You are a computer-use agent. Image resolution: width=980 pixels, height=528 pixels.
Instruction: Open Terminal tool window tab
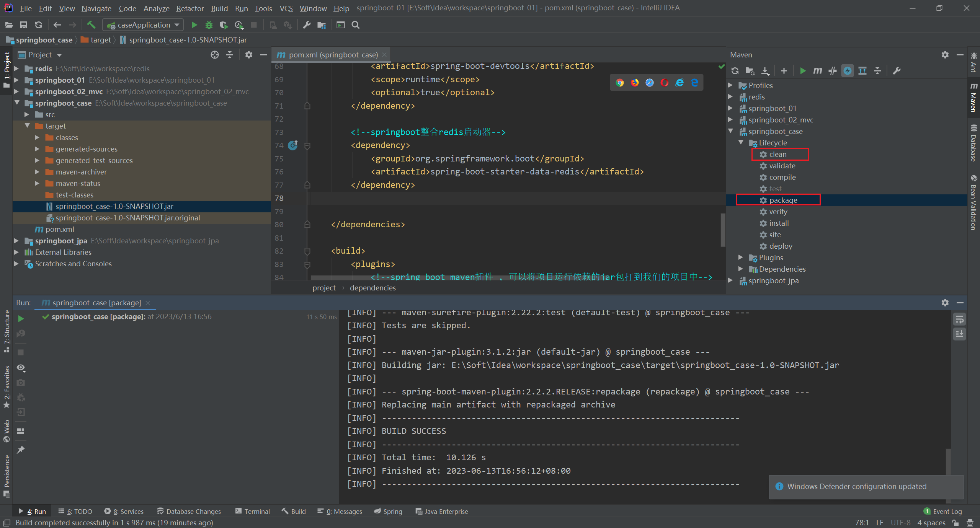click(252, 512)
